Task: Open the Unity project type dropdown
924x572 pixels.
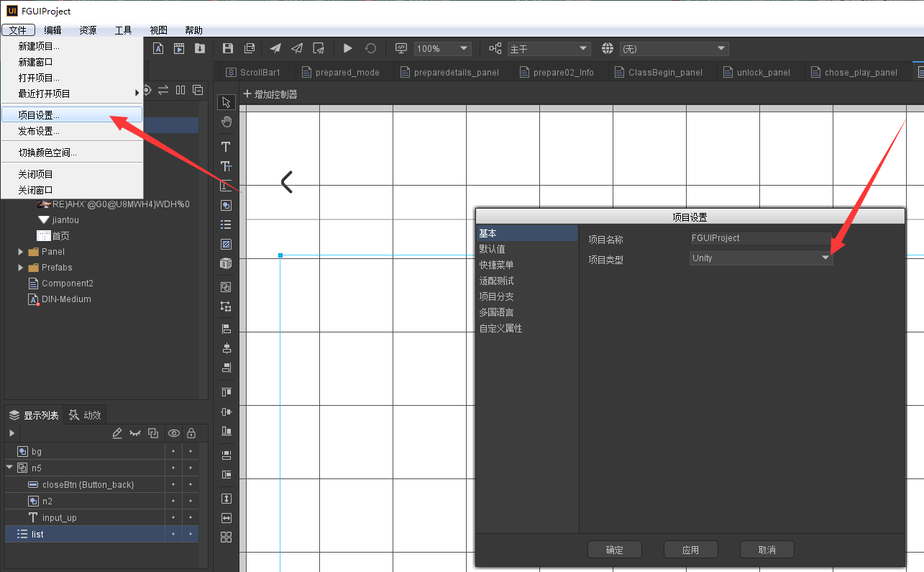Action: 824,258
